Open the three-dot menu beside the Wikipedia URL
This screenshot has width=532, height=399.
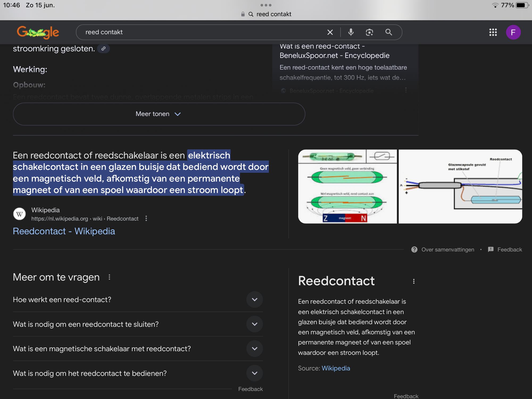(x=146, y=218)
